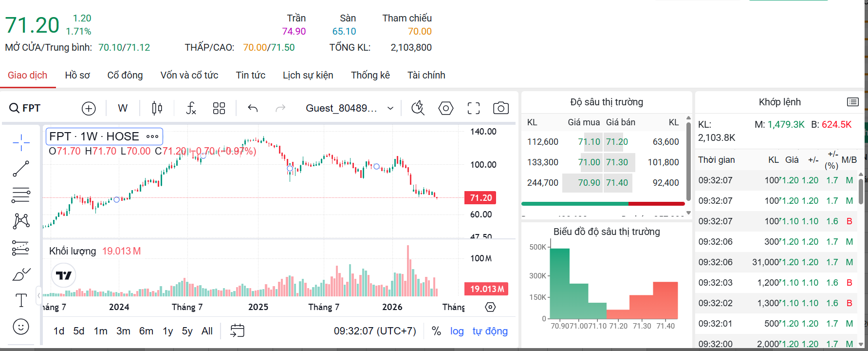
Task: Set chart range to 6m
Action: click(x=146, y=331)
